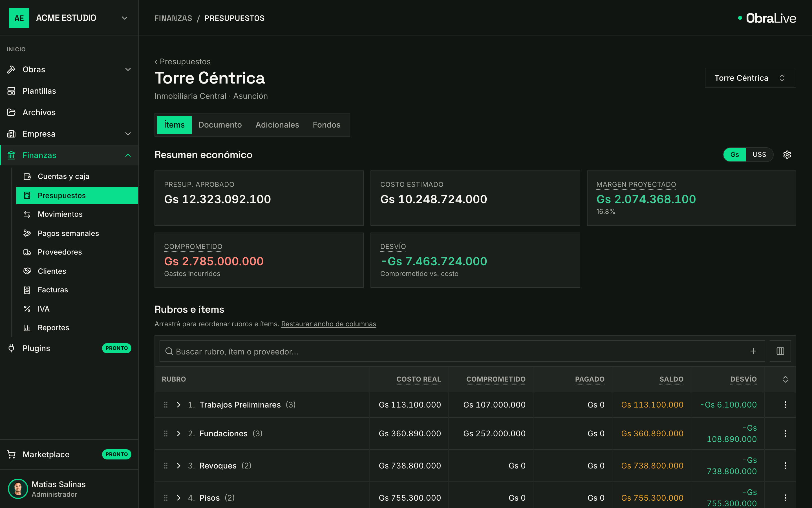This screenshot has width=812, height=508.
Task: Switch to the Fondos tab
Action: click(x=326, y=125)
